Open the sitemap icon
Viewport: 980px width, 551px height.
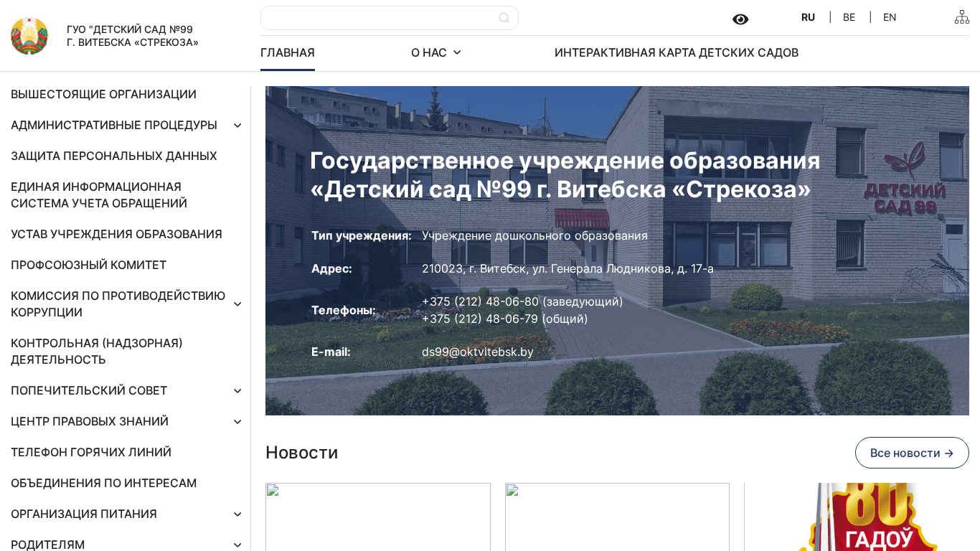click(x=962, y=17)
